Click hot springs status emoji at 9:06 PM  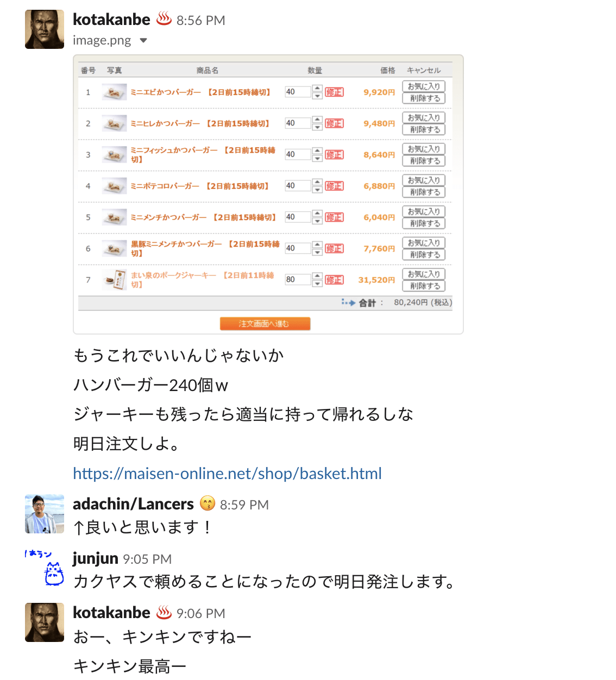(x=164, y=612)
